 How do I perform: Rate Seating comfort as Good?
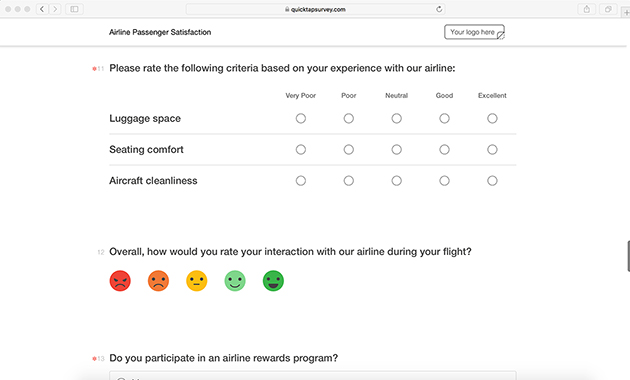pyautogui.click(x=444, y=149)
